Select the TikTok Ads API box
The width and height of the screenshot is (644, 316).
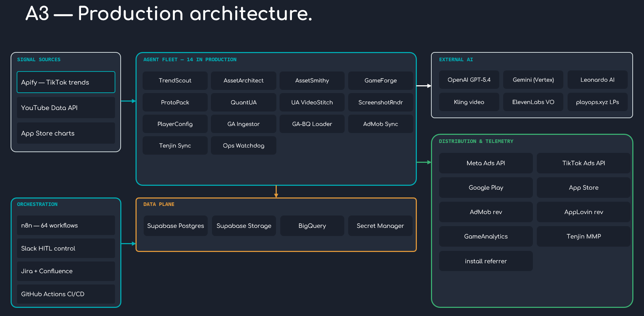pyautogui.click(x=583, y=163)
